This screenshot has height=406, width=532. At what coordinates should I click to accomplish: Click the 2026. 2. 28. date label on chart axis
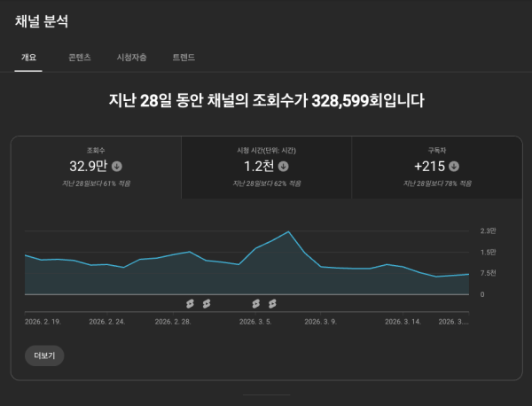tap(172, 323)
